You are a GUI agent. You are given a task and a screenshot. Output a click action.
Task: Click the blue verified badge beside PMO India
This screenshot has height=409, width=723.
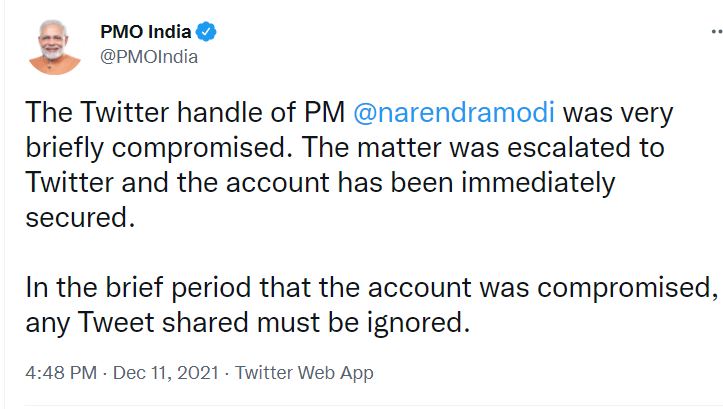(x=207, y=33)
